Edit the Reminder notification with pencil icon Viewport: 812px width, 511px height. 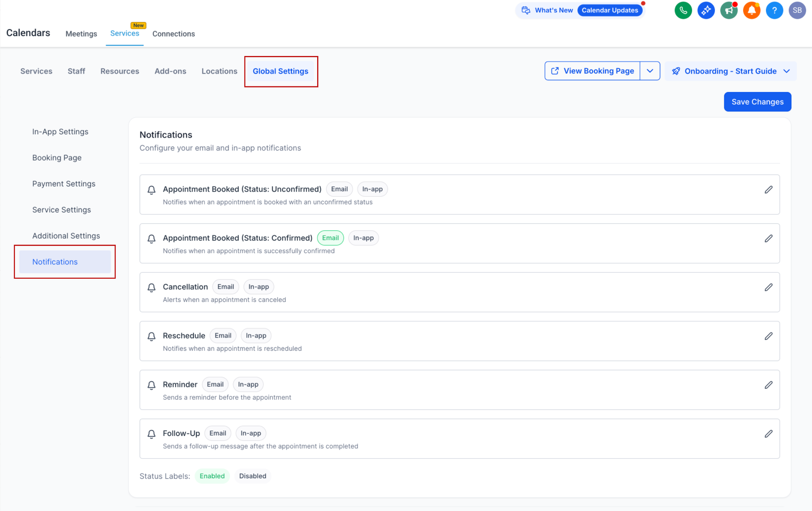coord(768,385)
